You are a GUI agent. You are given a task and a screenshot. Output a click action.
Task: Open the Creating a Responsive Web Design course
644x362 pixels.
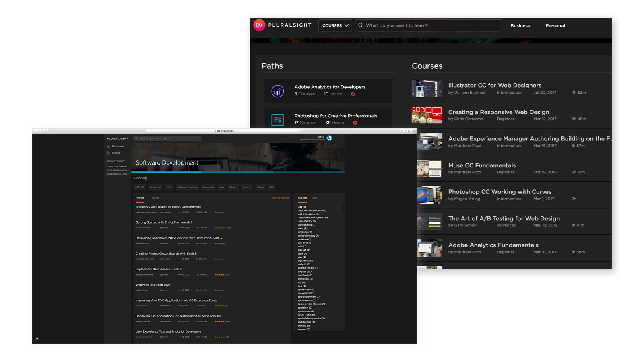tap(499, 112)
